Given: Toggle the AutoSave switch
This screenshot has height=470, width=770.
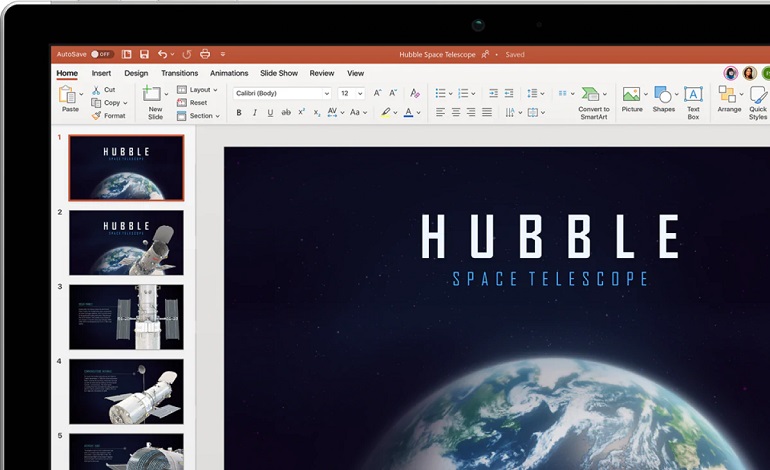Looking at the screenshot, I should click(102, 54).
